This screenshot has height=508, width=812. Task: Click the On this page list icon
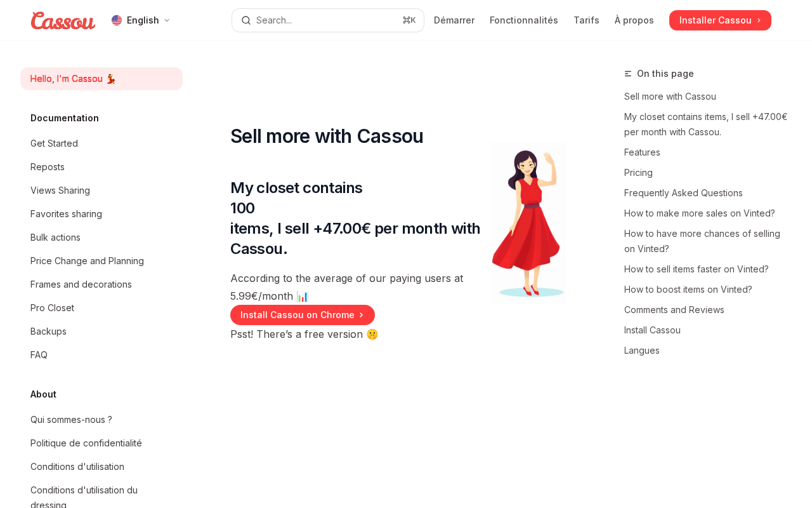tap(628, 74)
